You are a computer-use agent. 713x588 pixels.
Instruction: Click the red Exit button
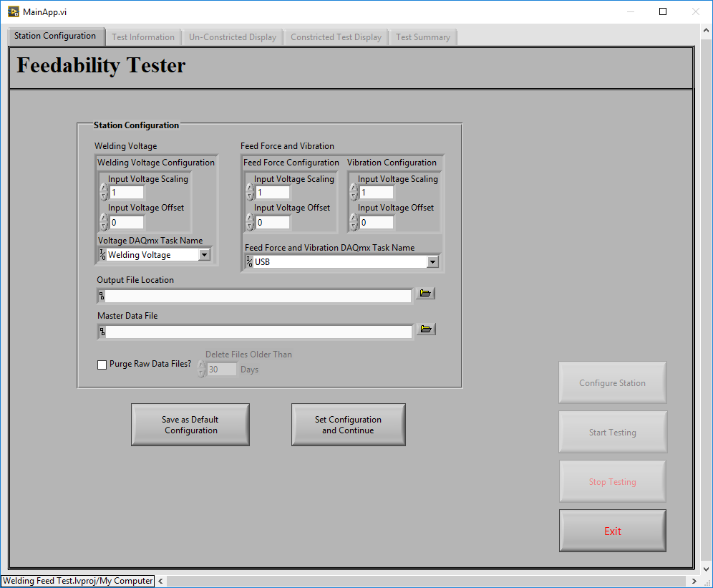[613, 531]
